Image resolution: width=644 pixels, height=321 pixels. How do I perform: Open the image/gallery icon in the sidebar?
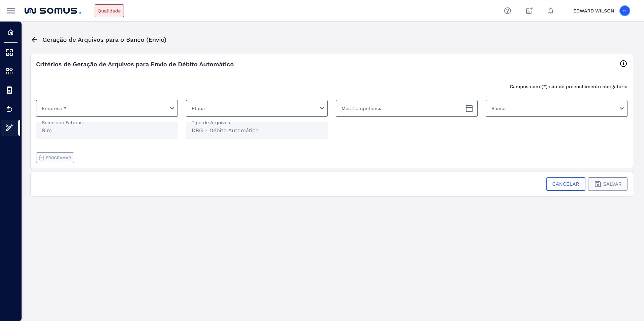click(x=10, y=52)
